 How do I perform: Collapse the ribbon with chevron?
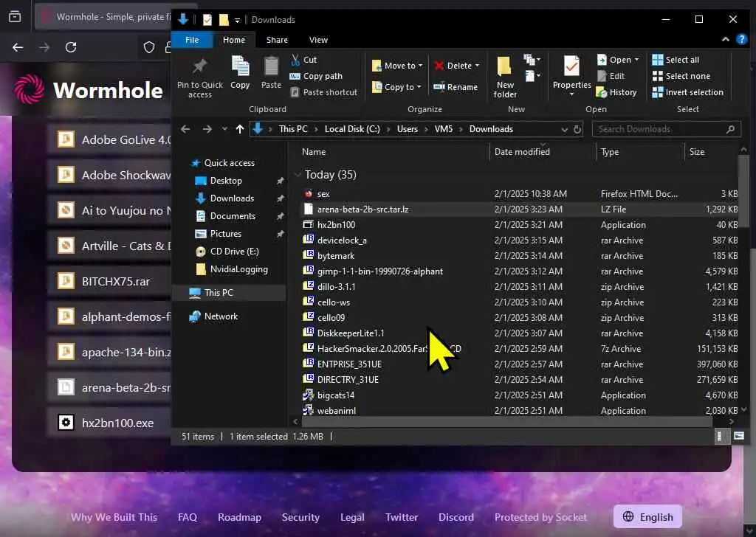pyautogui.click(x=725, y=40)
